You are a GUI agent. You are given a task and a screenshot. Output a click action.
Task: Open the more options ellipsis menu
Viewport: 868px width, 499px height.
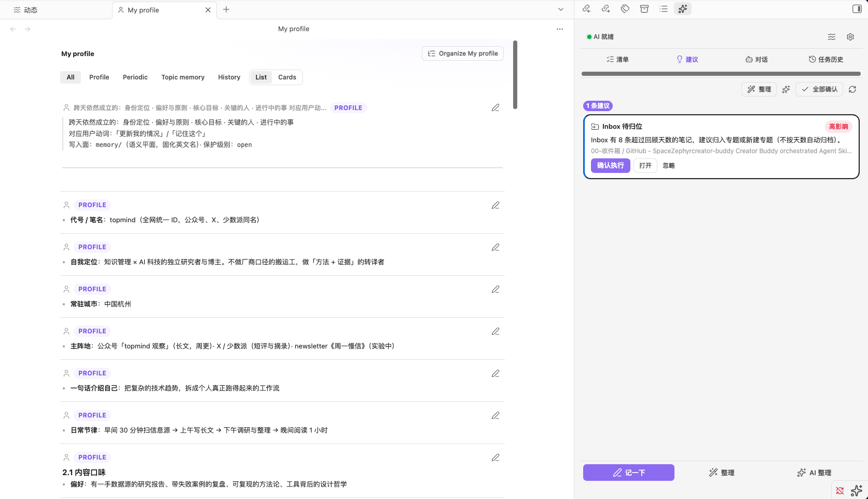coord(560,29)
